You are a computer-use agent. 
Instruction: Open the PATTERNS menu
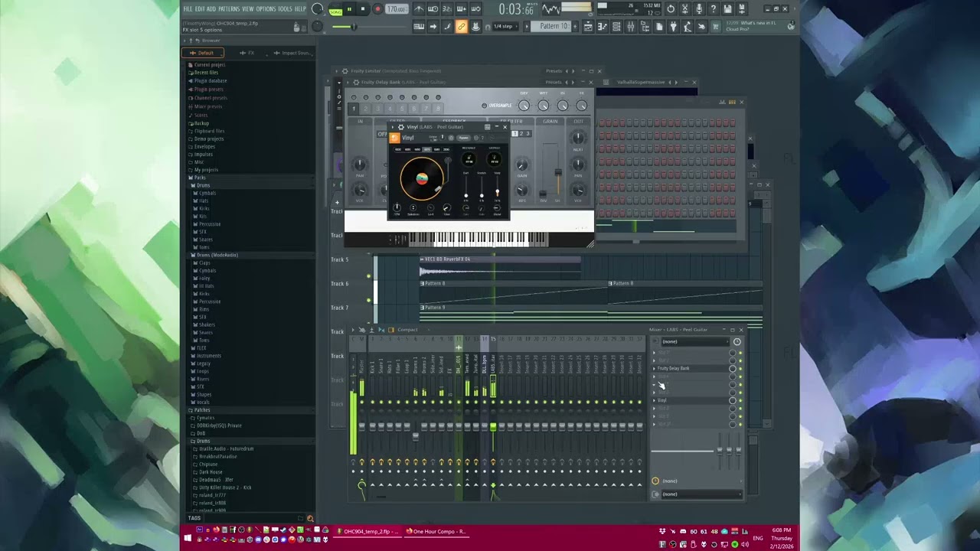coord(229,9)
